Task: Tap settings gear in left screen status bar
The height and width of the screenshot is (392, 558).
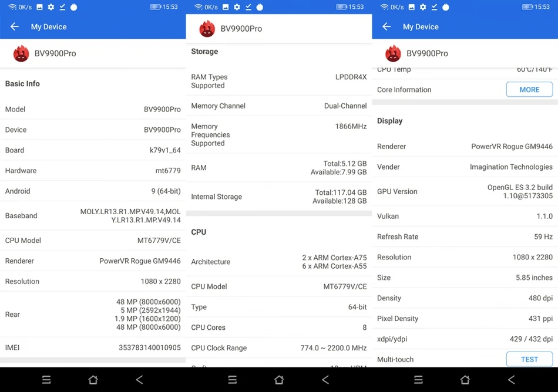Action: point(51,7)
